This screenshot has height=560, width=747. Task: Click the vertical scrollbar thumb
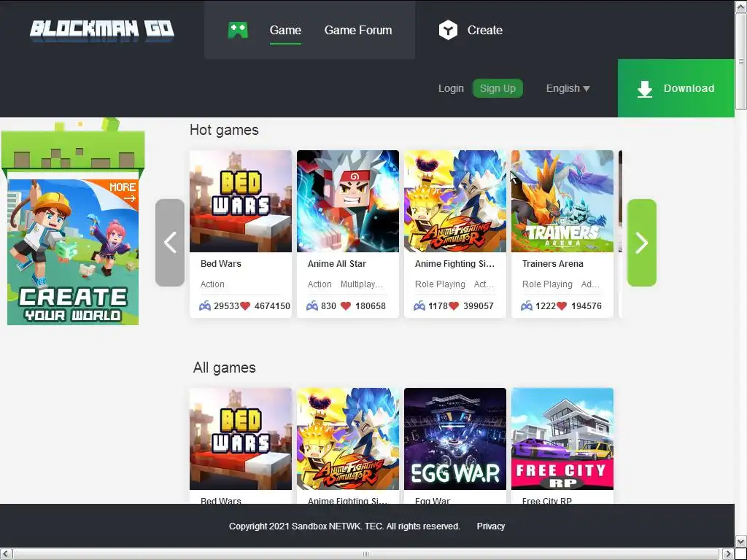[741, 61]
